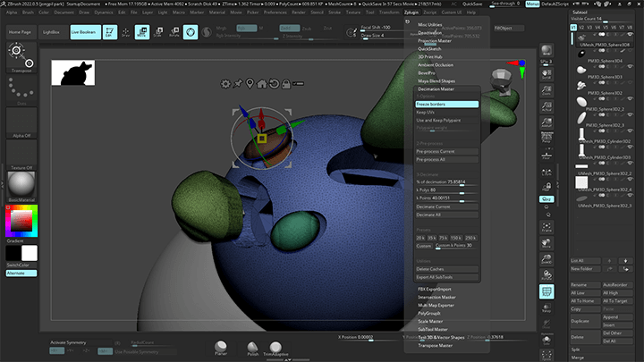
Task: Open the Render menu
Action: coord(299,13)
